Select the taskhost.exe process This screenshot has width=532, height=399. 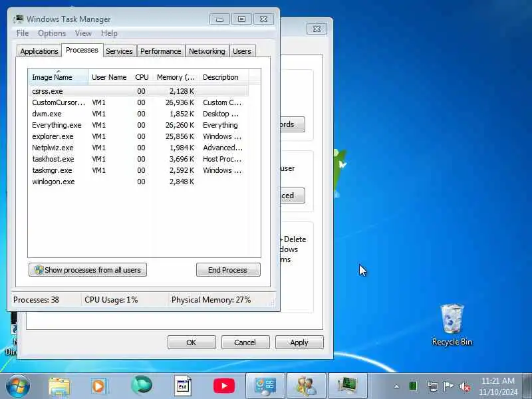[x=139, y=159]
